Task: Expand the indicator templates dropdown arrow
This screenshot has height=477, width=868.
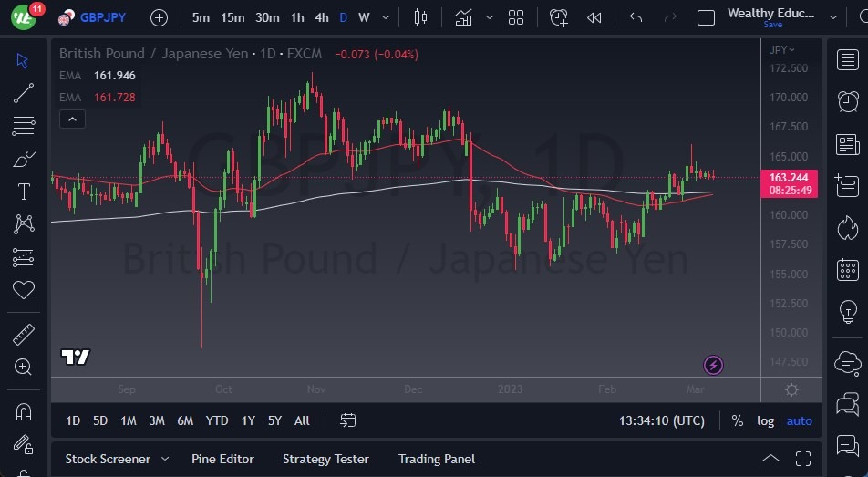Action: (x=490, y=17)
